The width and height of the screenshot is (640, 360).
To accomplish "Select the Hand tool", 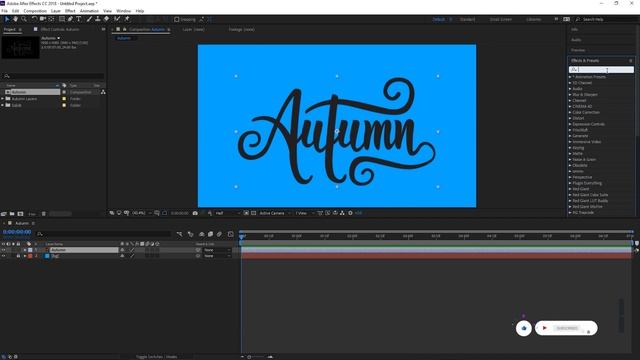I will (16, 19).
